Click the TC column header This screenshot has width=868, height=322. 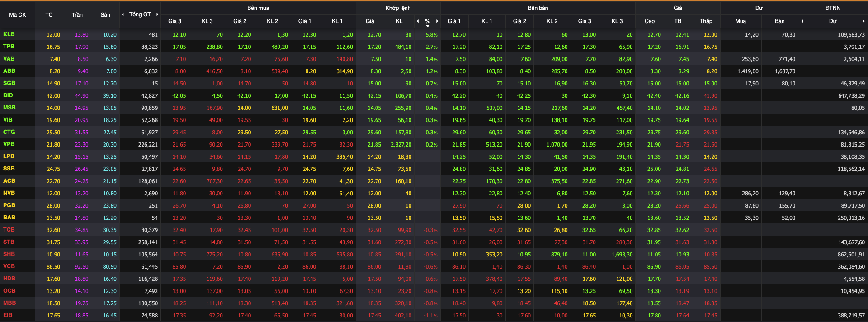pos(49,15)
